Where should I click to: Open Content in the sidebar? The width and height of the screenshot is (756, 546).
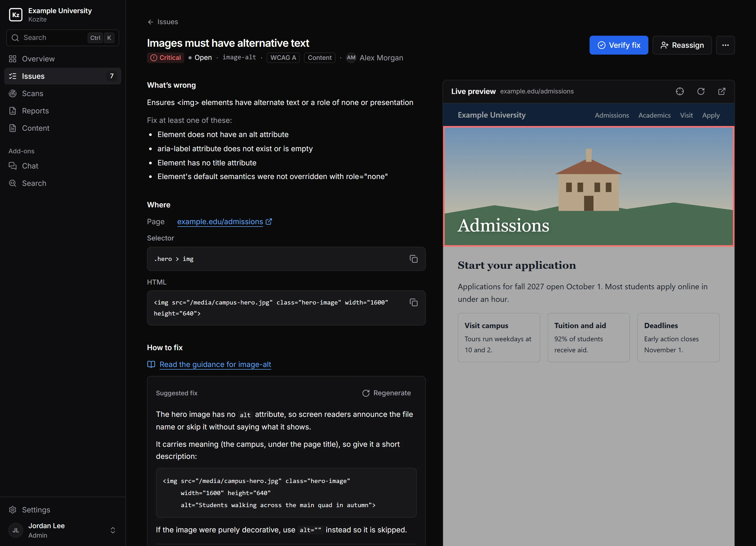click(63, 128)
